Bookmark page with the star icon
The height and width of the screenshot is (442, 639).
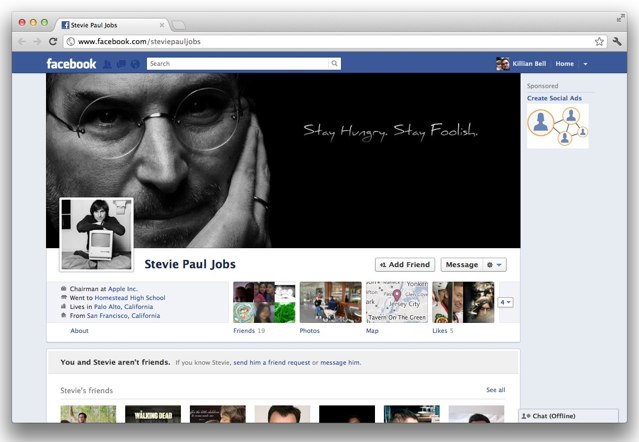pos(599,42)
